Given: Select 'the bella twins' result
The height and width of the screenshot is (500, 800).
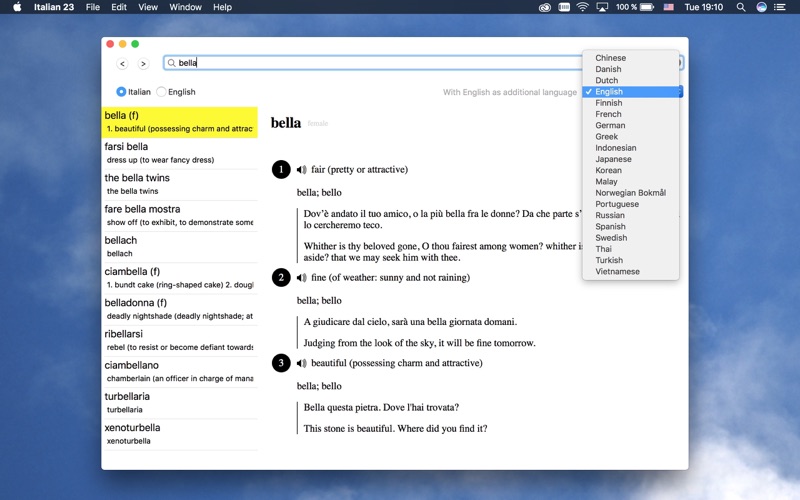Looking at the screenshot, I should tap(180, 184).
